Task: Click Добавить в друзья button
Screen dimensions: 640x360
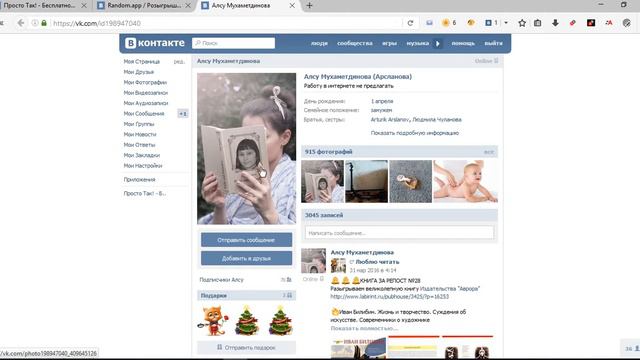Action: [x=246, y=258]
